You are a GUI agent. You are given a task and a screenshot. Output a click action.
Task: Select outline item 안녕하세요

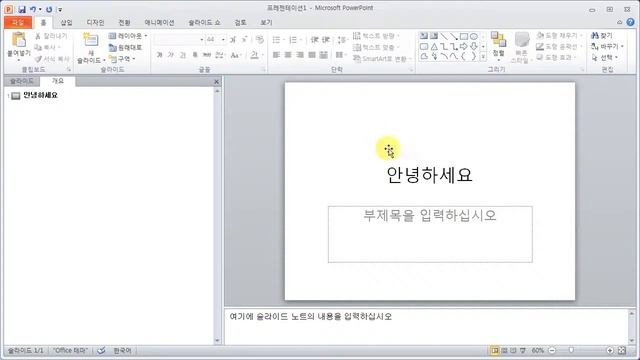pyautogui.click(x=40, y=95)
